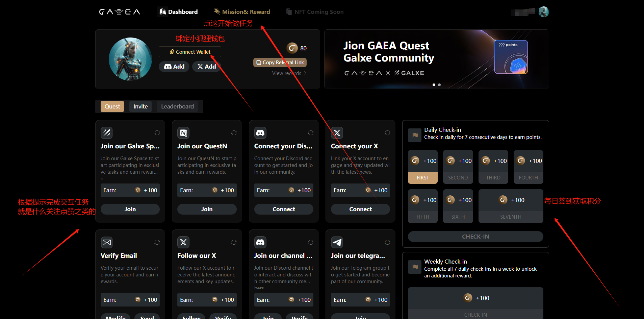
Task: Click the QuestN icon on the Join our QuestN card
Action: click(183, 133)
